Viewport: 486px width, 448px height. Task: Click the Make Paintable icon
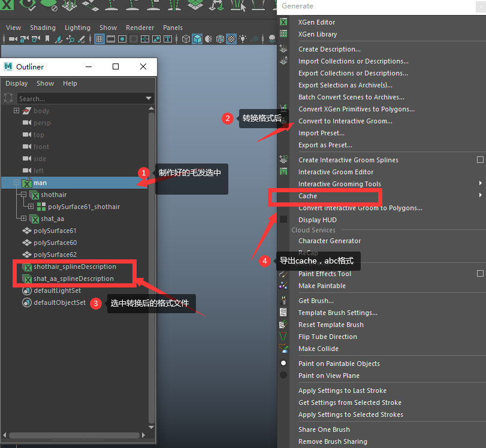[x=283, y=285]
